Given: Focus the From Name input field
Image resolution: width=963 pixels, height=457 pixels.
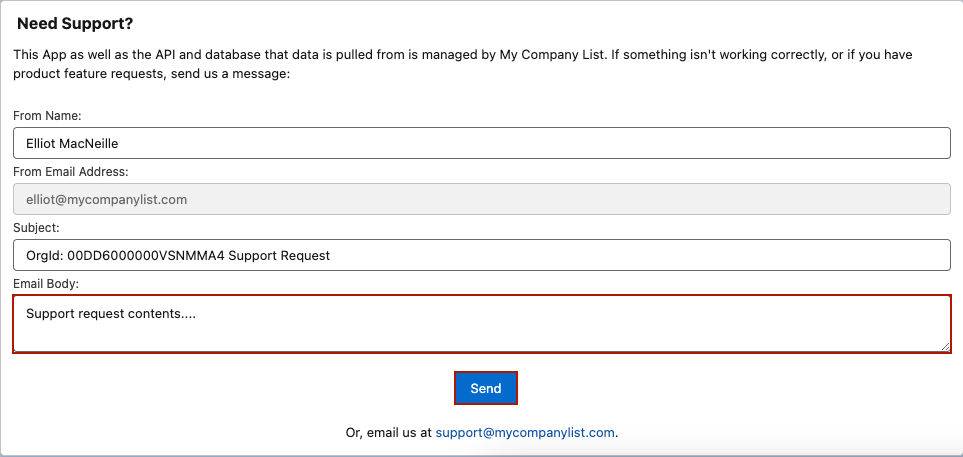Looking at the screenshot, I should pos(482,143).
